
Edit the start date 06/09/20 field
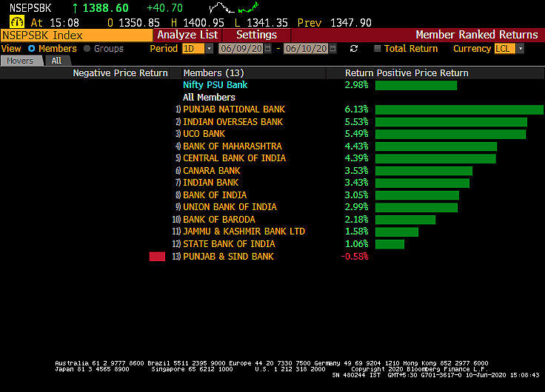241,49
